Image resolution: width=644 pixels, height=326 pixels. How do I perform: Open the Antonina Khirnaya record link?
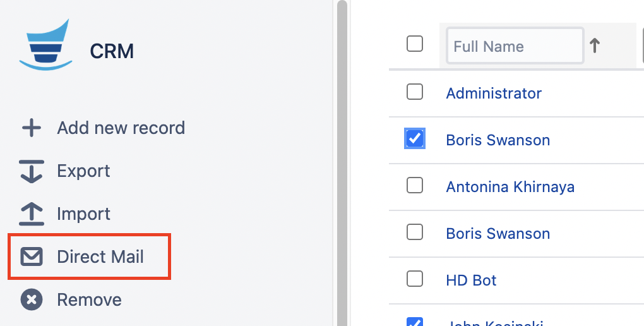pyautogui.click(x=510, y=187)
